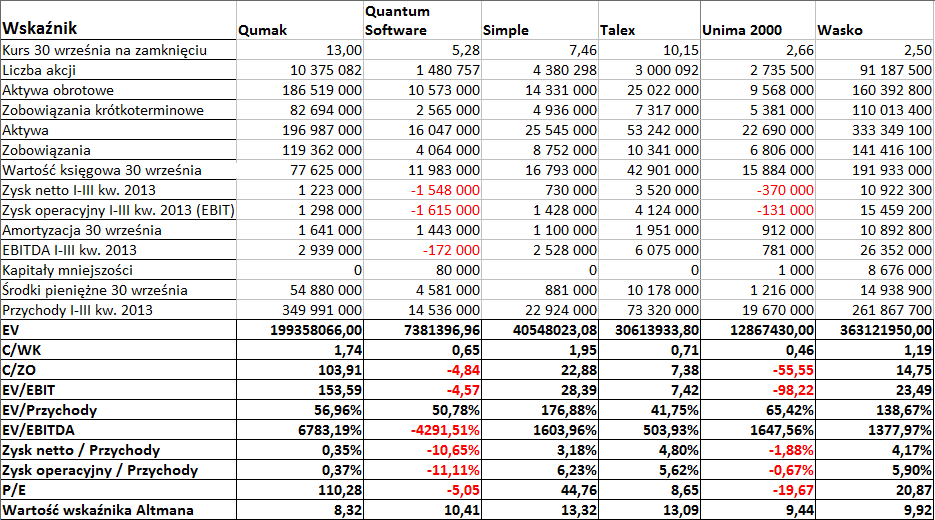This screenshot has height=520, width=935.
Task: Click Qumak C/ZO value 103,91
Action: point(339,370)
